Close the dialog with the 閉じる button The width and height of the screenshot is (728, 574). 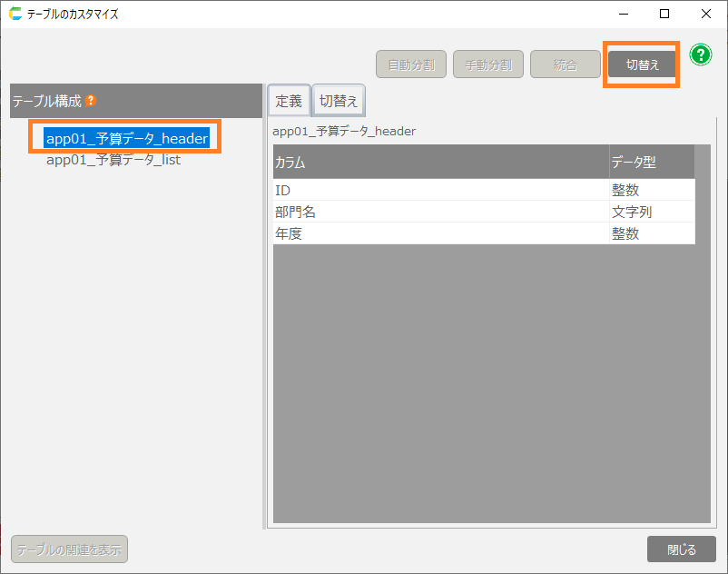pos(681,549)
